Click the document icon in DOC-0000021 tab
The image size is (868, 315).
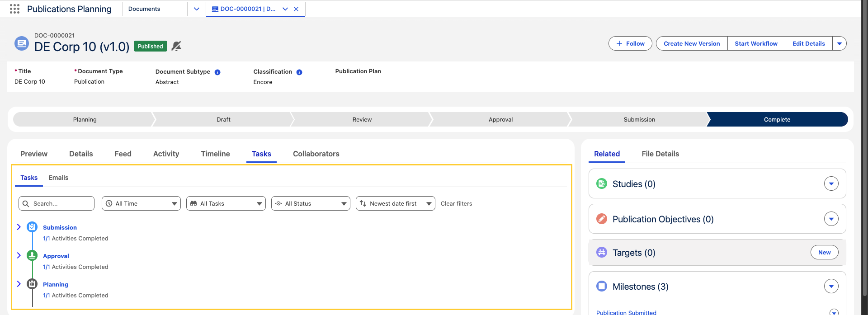pos(215,9)
